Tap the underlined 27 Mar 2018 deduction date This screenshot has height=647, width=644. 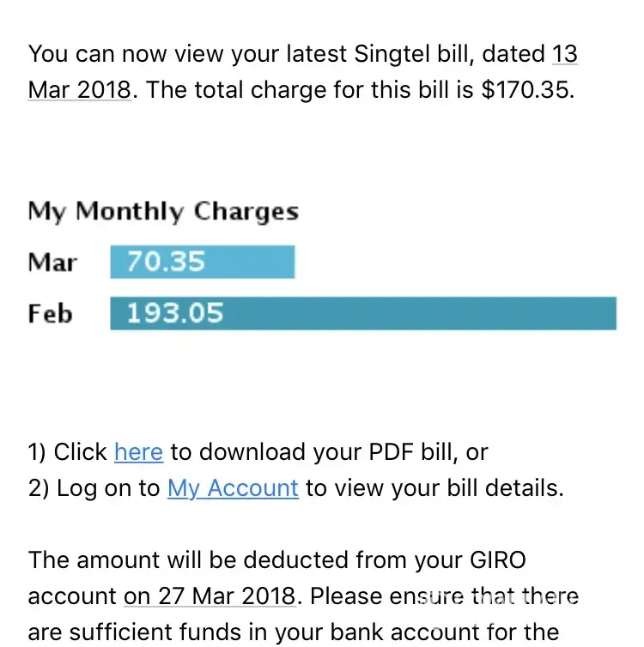click(211, 596)
